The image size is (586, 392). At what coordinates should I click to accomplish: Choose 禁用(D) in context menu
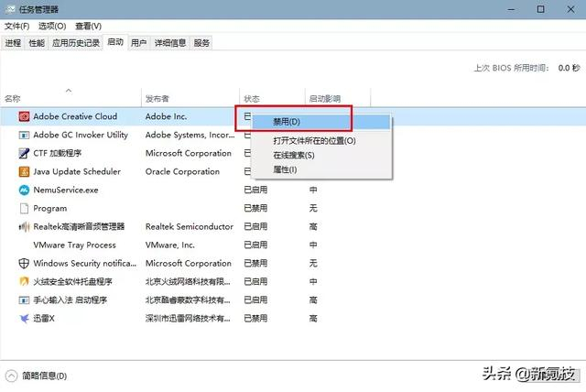[x=321, y=122]
